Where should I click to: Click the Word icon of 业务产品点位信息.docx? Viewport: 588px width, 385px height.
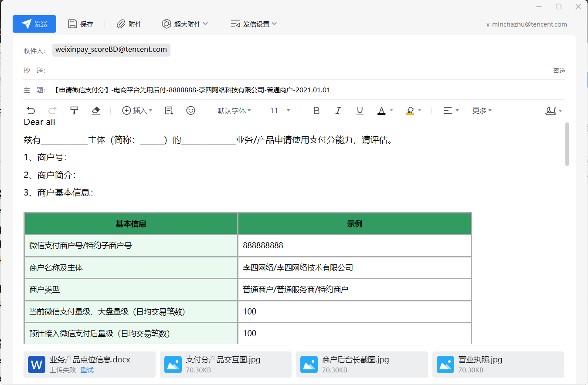[37, 365]
